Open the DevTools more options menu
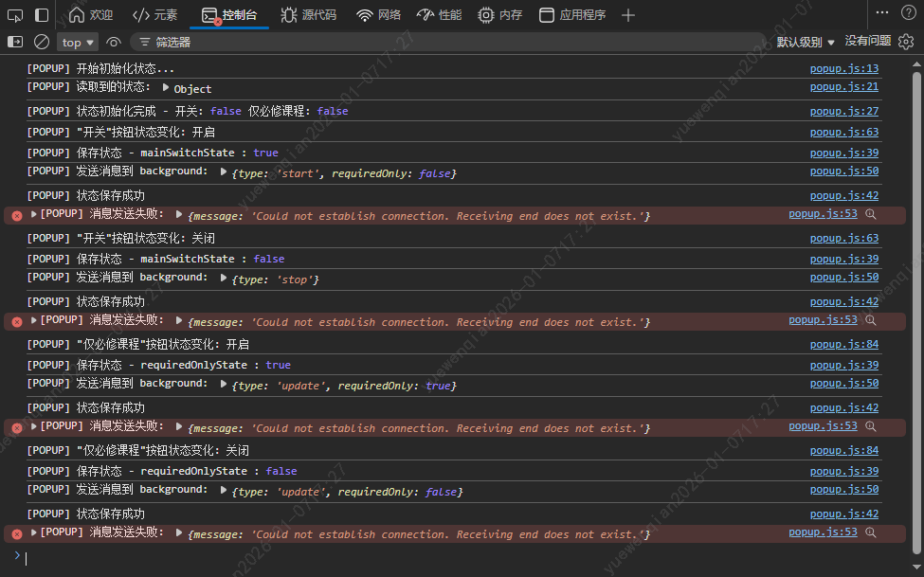The image size is (924, 577). click(x=882, y=12)
